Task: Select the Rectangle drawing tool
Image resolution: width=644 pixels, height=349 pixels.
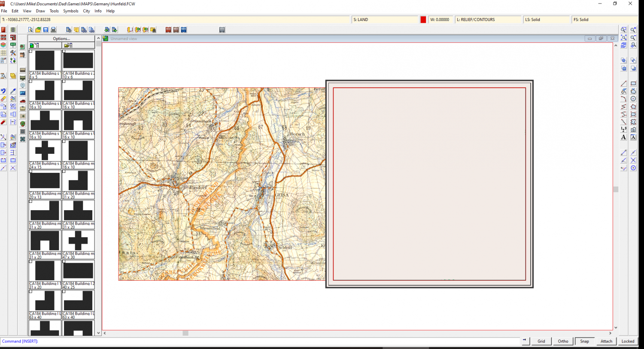Action: click(633, 83)
